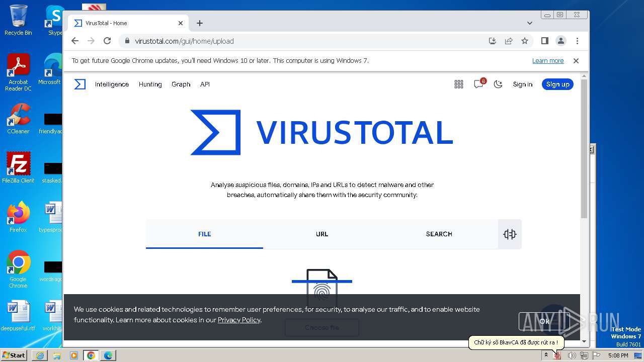The image size is (644, 362).
Task: Toggle dark mode moon icon
Action: tap(498, 84)
